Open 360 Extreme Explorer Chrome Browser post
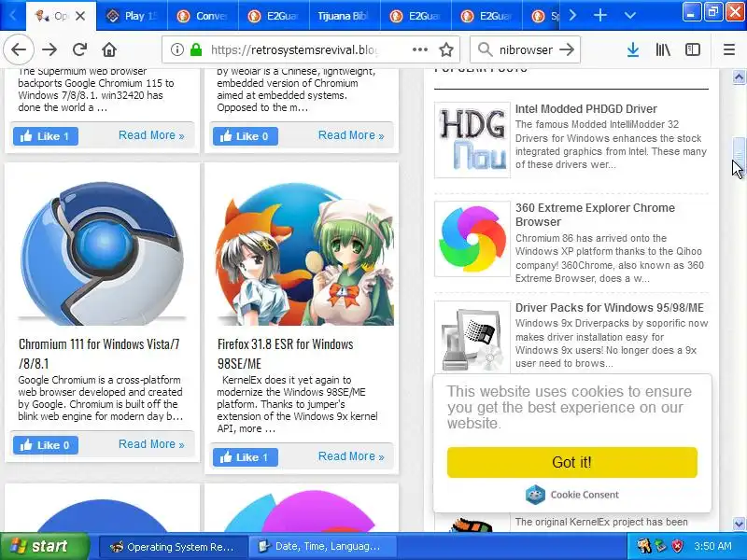The height and width of the screenshot is (560, 747). [x=595, y=215]
